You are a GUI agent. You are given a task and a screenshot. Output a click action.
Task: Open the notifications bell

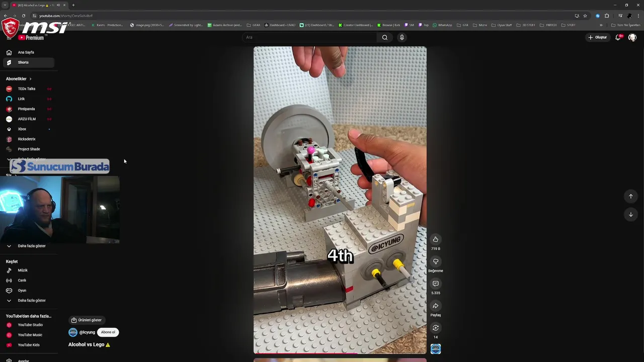click(618, 37)
